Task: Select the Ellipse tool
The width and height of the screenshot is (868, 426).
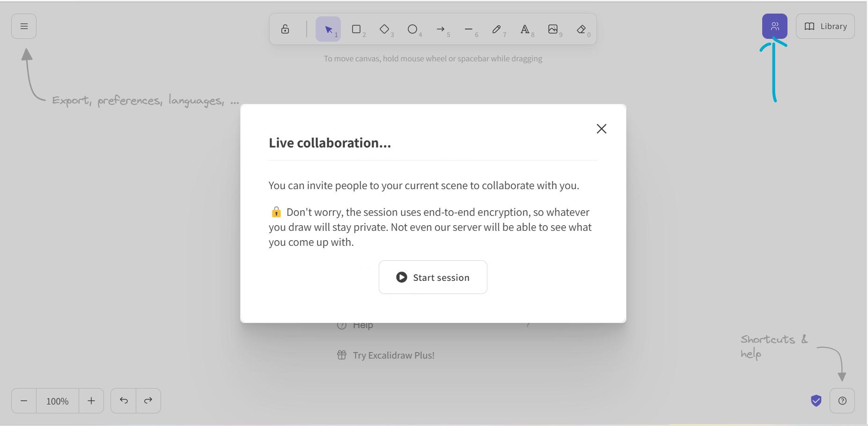Action: pos(413,29)
